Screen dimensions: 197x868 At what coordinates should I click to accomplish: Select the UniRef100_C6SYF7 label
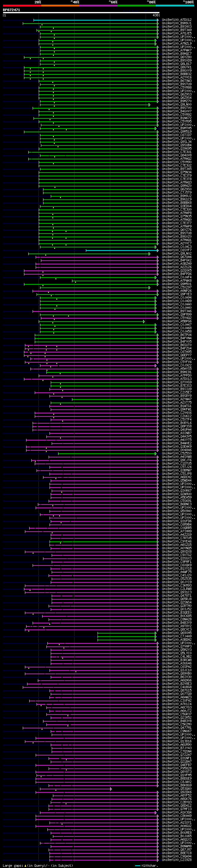(x=176, y=250)
